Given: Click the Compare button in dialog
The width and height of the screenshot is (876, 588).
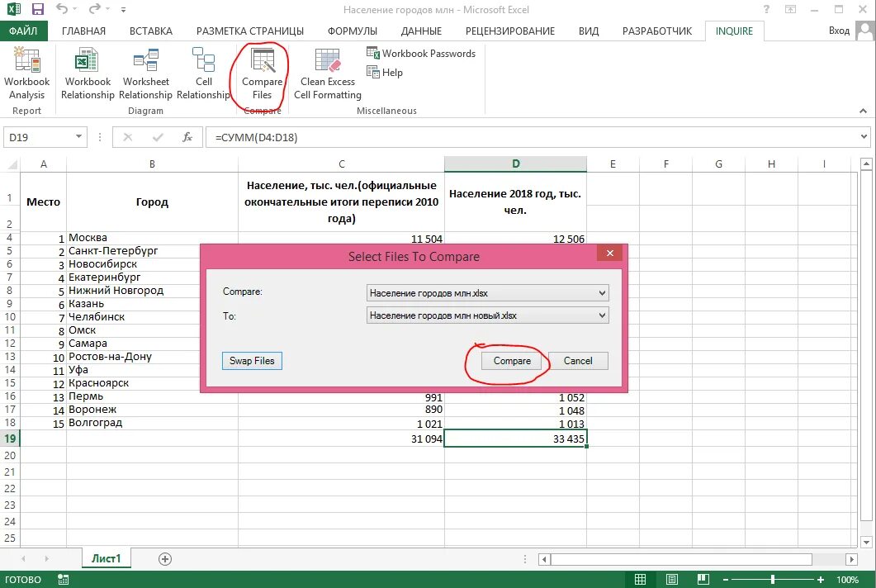Looking at the screenshot, I should pos(512,361).
